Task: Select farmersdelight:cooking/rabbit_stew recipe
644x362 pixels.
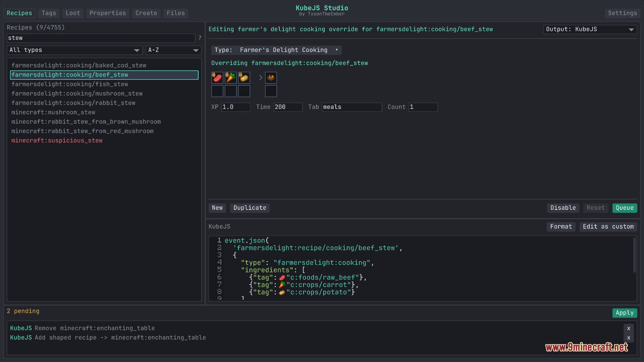Action: (104, 103)
